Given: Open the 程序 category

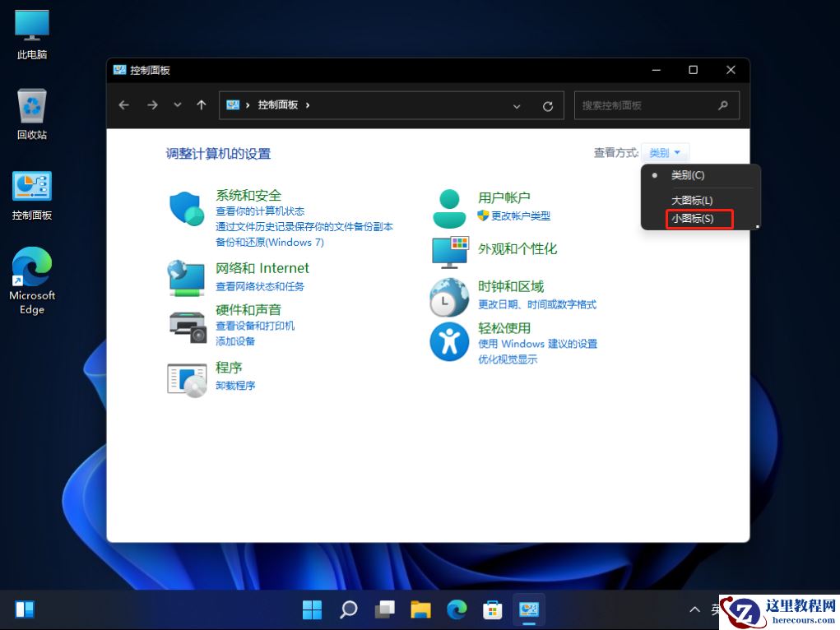Looking at the screenshot, I should [x=229, y=368].
